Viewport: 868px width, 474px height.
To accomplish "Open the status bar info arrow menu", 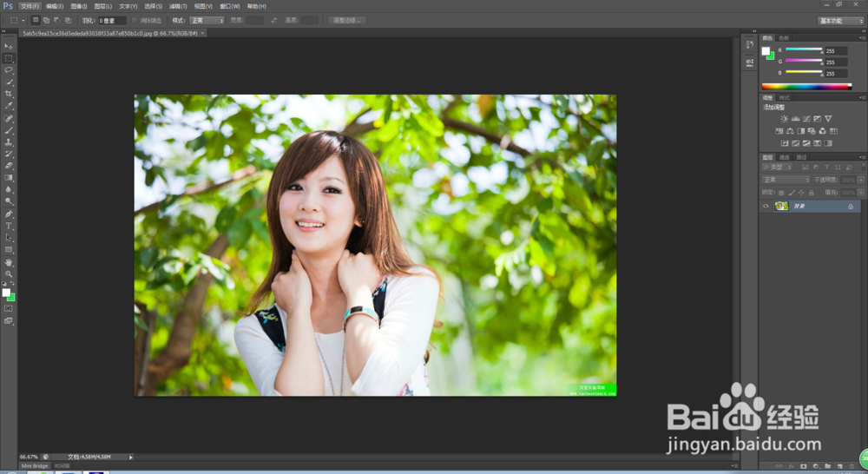I will click(131, 457).
